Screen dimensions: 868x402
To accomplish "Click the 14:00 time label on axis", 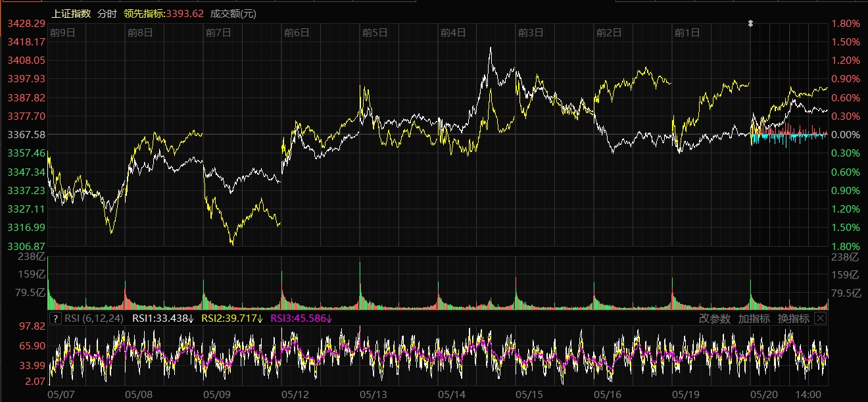I will click(x=808, y=394).
